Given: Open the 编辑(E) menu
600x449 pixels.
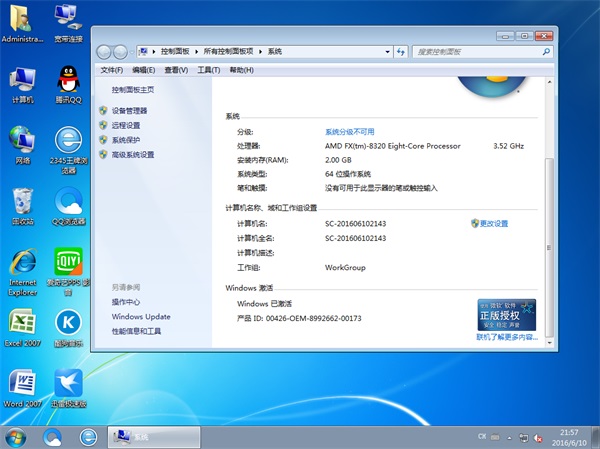Looking at the screenshot, I should click(x=143, y=70).
